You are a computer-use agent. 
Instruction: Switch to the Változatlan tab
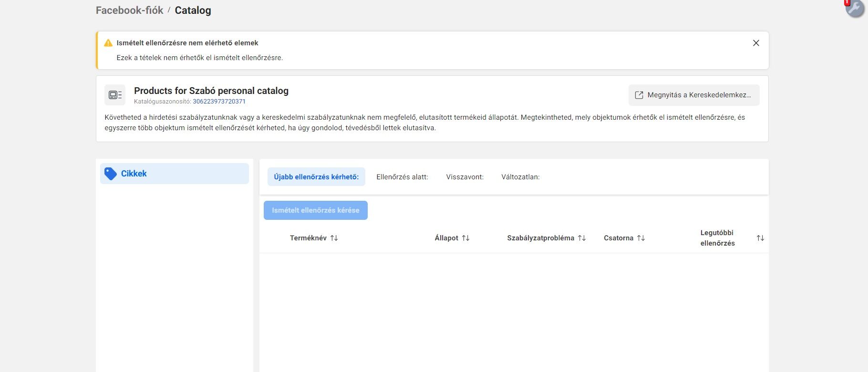520,177
